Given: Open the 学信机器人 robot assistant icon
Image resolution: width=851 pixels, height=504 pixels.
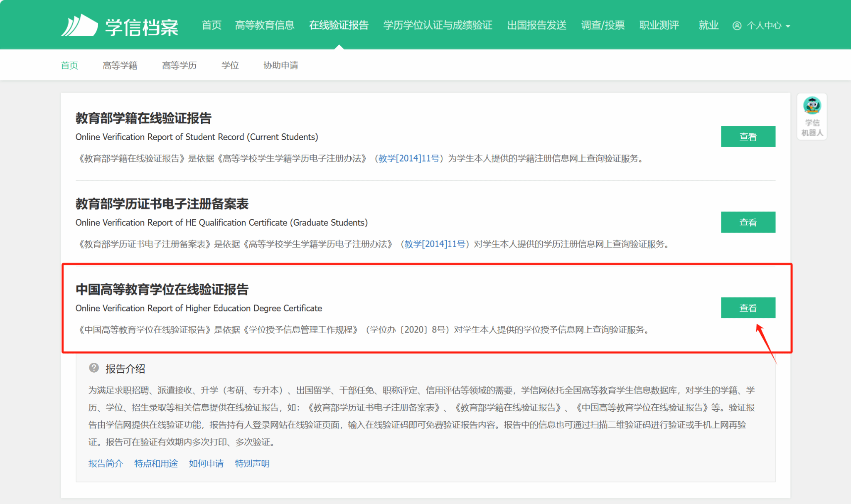Looking at the screenshot, I should (812, 116).
